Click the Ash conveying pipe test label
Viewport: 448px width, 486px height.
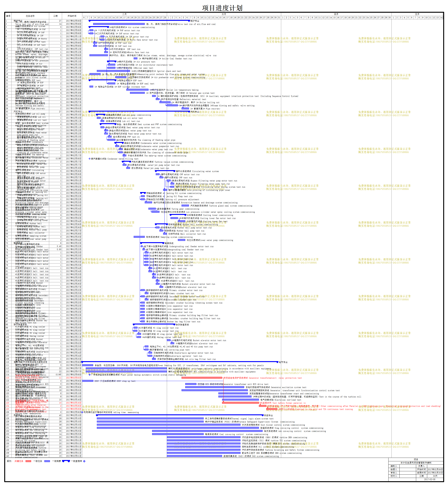170,350
